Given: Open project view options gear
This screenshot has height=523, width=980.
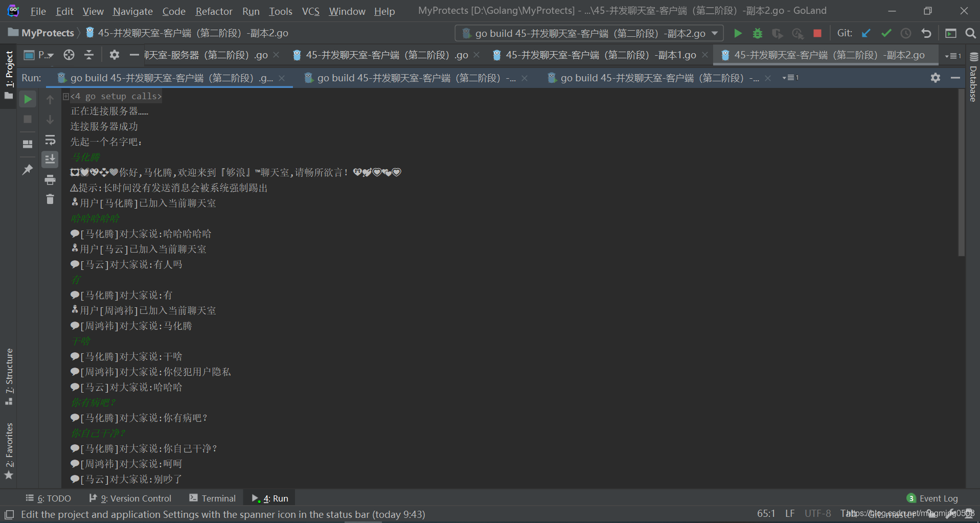Looking at the screenshot, I should [115, 55].
